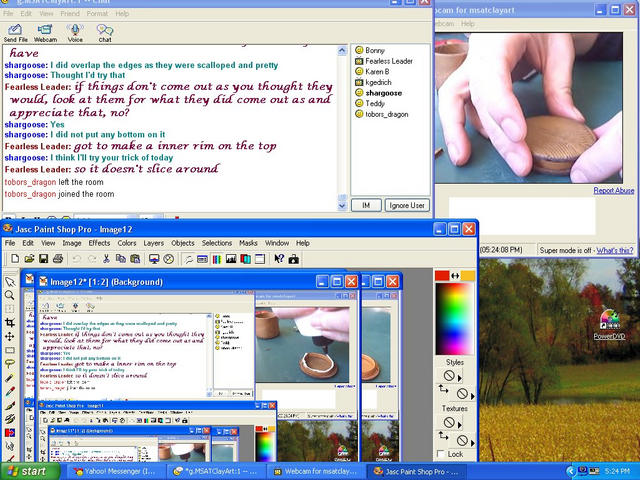The width and height of the screenshot is (640, 480).
Task: Click the Start button on taskbar
Action: tap(29, 471)
